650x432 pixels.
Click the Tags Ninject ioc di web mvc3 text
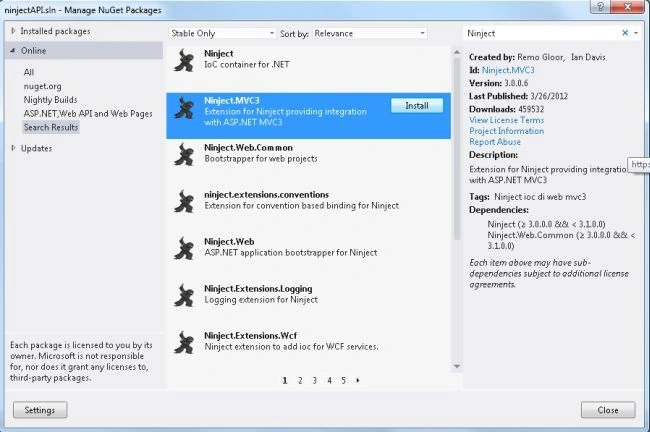[x=527, y=197]
